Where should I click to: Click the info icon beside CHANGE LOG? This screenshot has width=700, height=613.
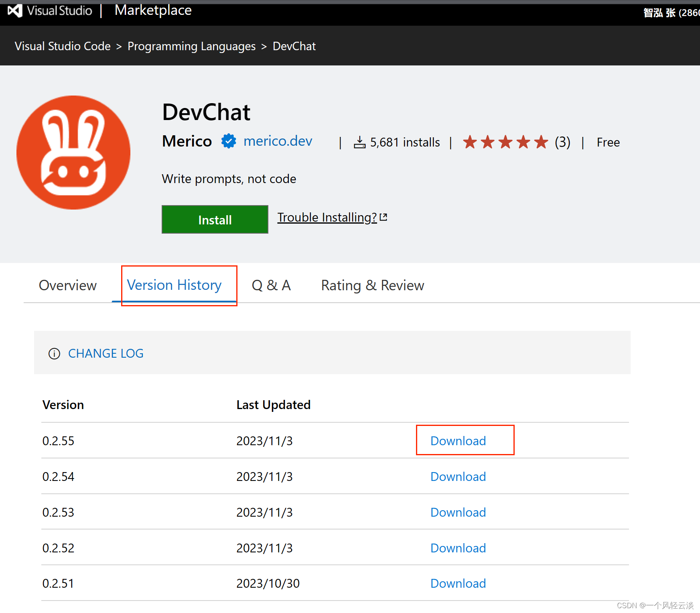pos(54,354)
